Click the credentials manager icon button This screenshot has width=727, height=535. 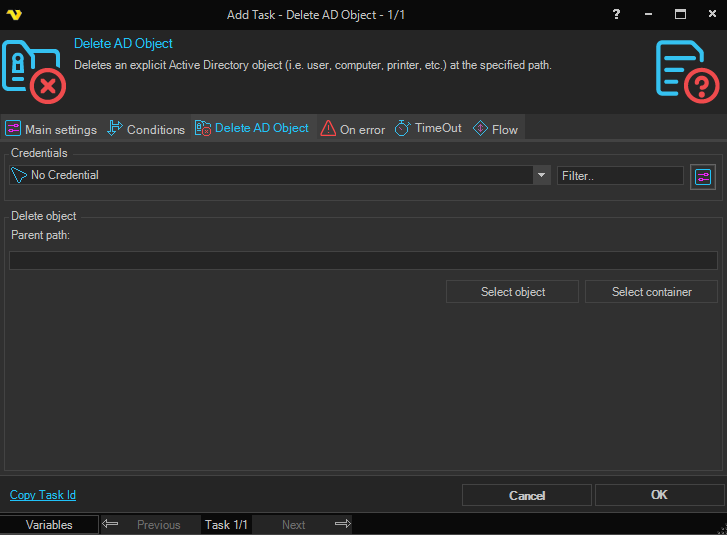(703, 177)
